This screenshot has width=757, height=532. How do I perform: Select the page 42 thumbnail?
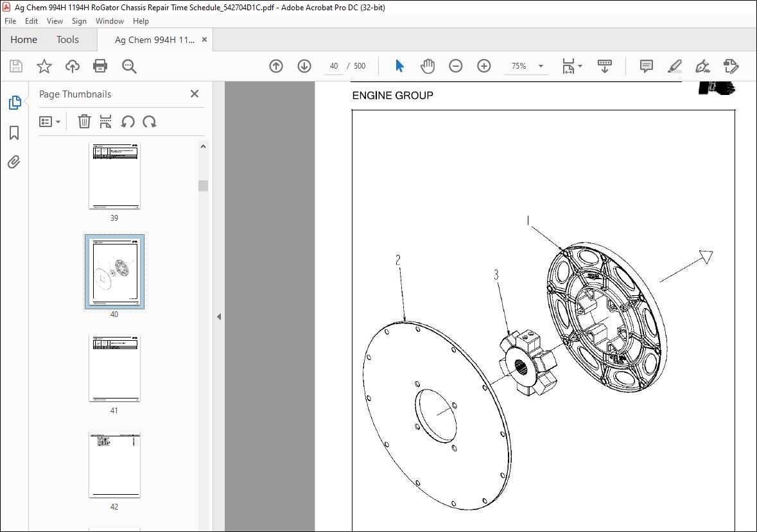(x=114, y=465)
